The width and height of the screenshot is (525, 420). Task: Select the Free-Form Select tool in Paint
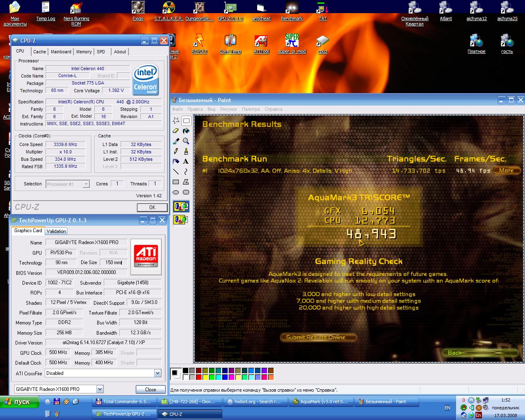pyautogui.click(x=176, y=121)
